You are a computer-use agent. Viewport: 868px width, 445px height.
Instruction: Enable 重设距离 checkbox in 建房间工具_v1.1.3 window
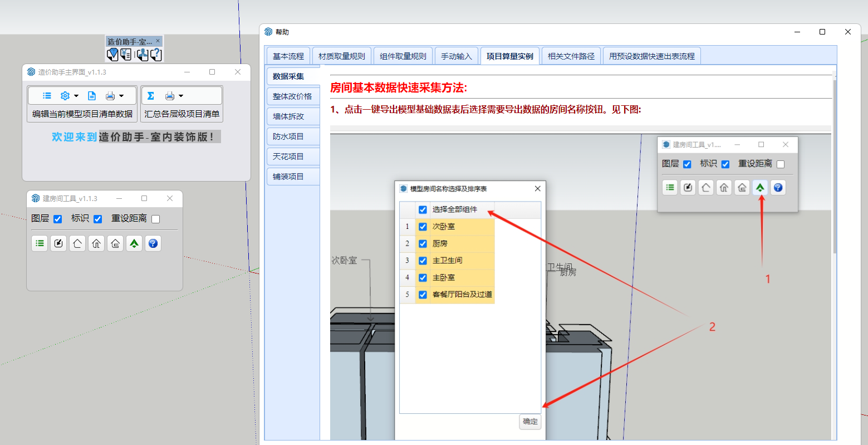click(x=156, y=219)
